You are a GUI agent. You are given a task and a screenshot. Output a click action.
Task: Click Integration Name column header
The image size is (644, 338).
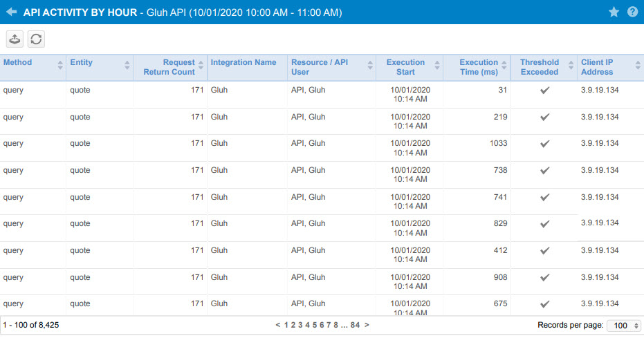pos(243,62)
